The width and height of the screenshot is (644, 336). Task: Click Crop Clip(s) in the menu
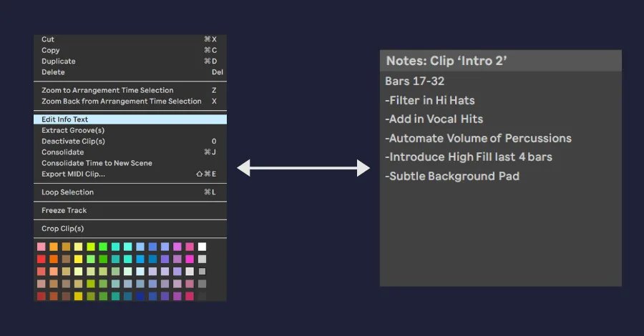click(x=130, y=229)
